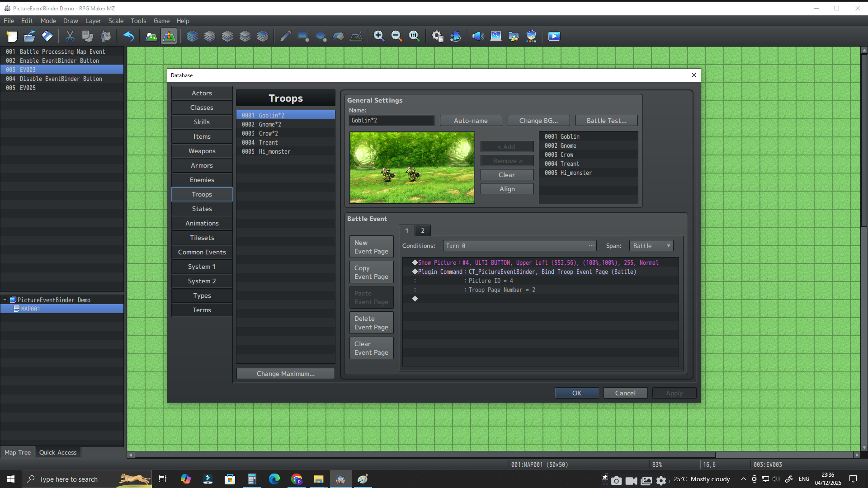Screen dimensions: 868x488
Task: Open the Sound Test speaker icon
Action: coord(478,36)
